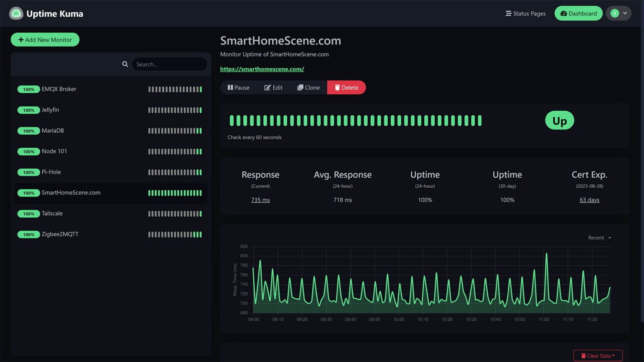
Task: Click the search magnifier icon
Action: point(125,64)
